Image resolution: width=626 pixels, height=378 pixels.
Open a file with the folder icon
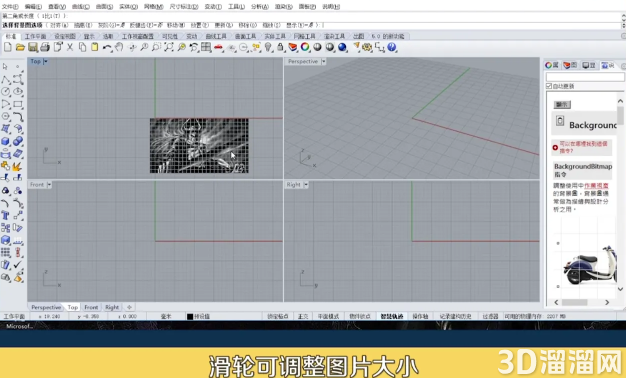(20, 47)
